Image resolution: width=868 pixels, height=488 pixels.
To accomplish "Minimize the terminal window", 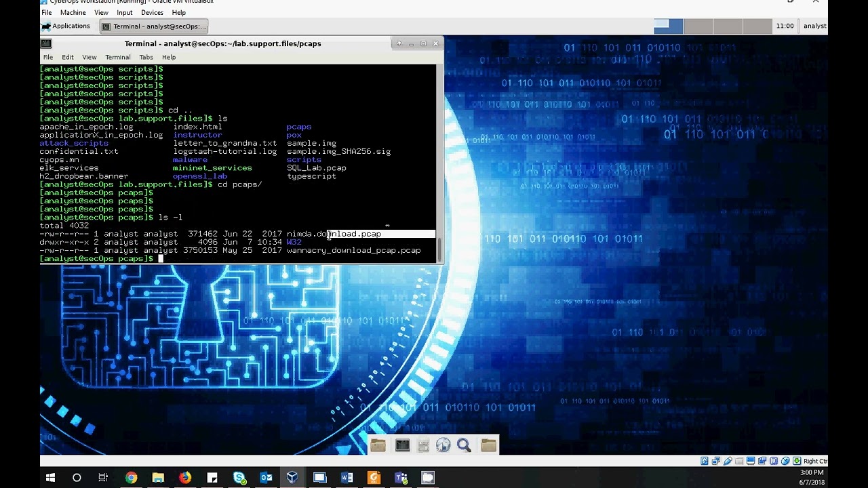I will coord(411,43).
